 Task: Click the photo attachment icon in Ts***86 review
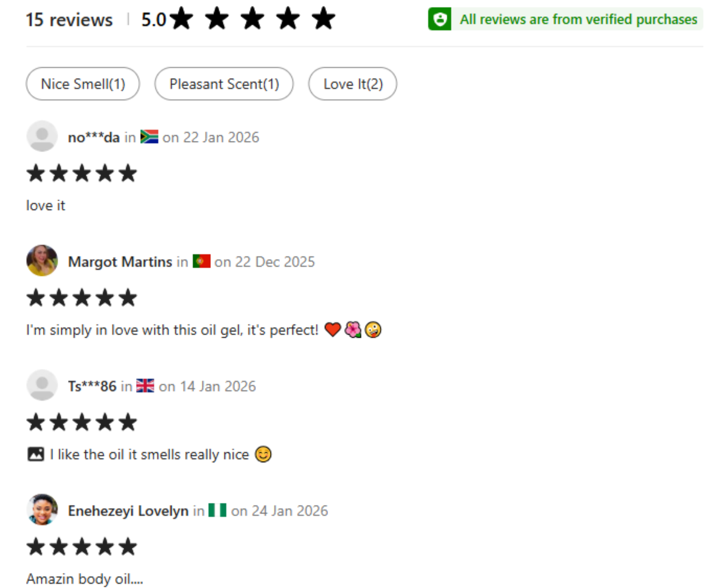pyautogui.click(x=36, y=454)
